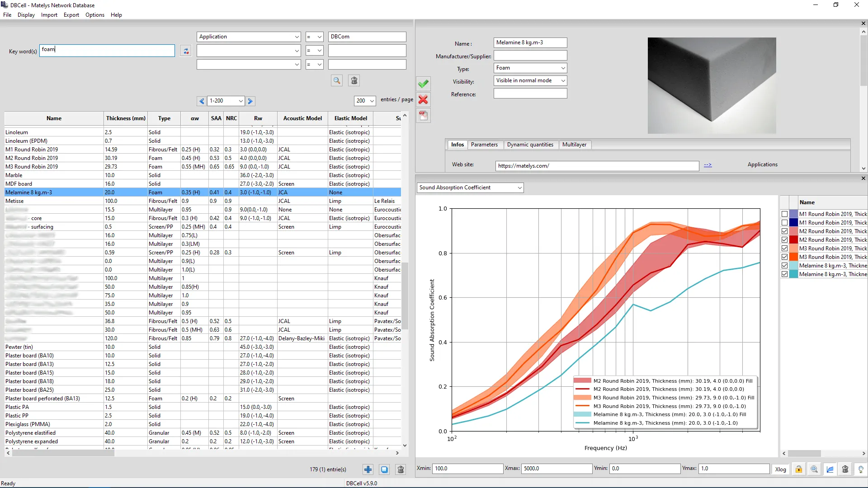
Task: Click the zoom-fit magnifier below the graph
Action: point(814,469)
